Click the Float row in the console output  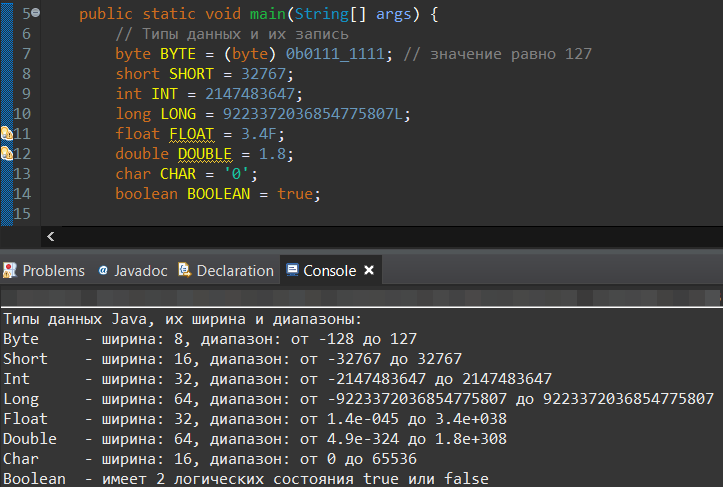point(255,419)
